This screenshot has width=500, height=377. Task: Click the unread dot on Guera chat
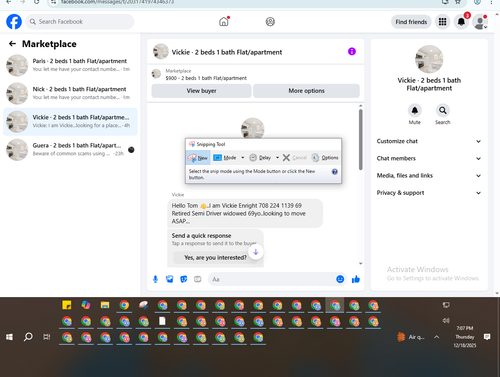(x=131, y=150)
